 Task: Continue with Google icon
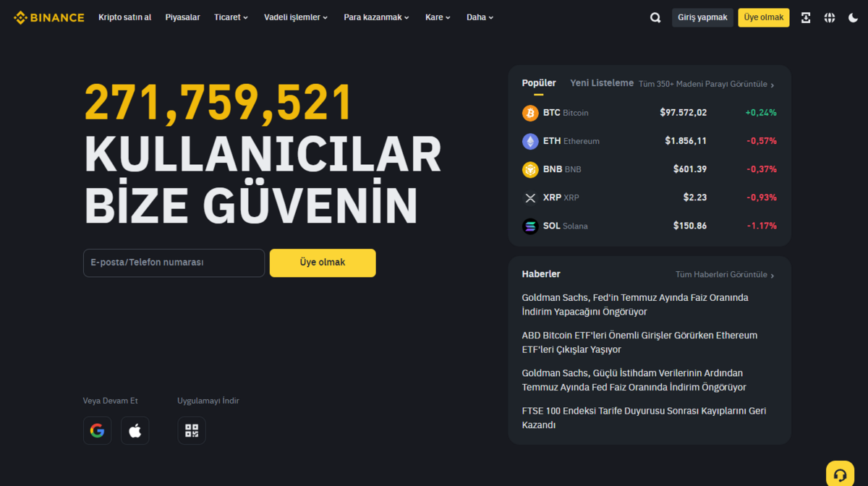point(97,430)
